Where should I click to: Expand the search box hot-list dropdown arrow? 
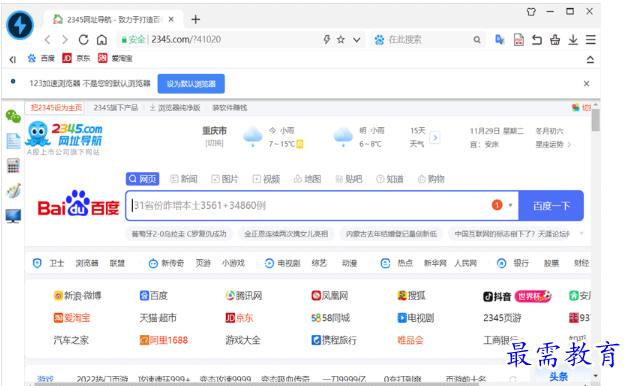[x=510, y=205]
